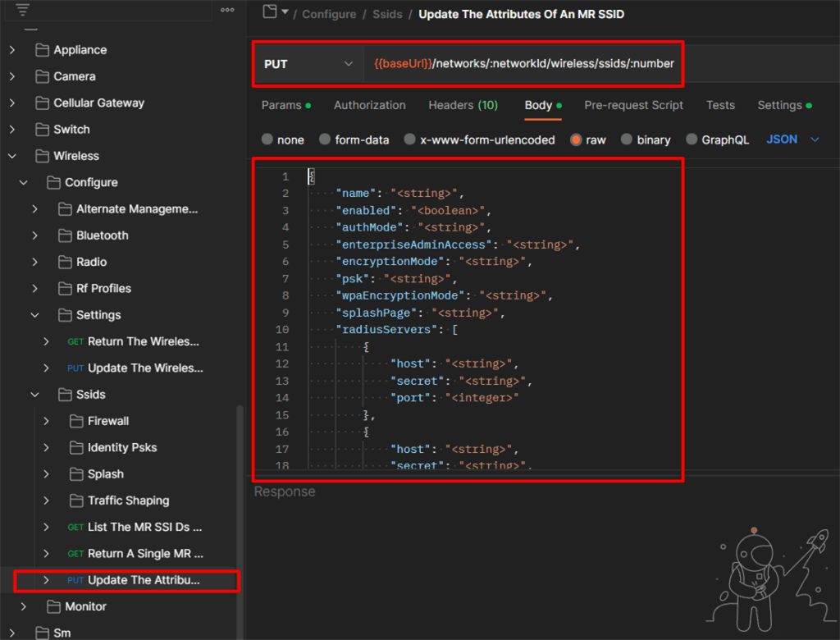Click the filter icon above the collections sidebar

click(23, 10)
